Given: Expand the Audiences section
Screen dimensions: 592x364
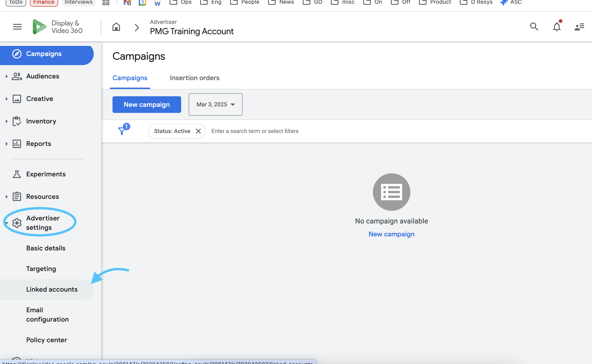Looking at the screenshot, I should 7,76.
